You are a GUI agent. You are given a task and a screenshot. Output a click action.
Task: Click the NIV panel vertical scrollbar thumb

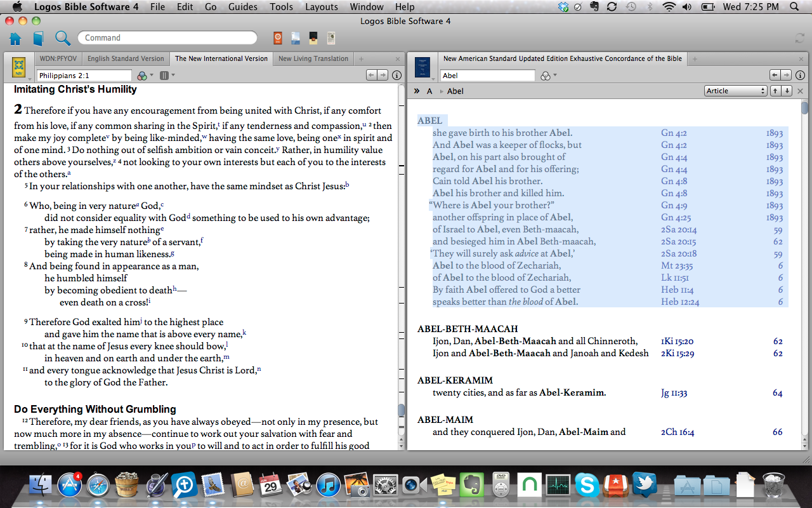pos(401,410)
